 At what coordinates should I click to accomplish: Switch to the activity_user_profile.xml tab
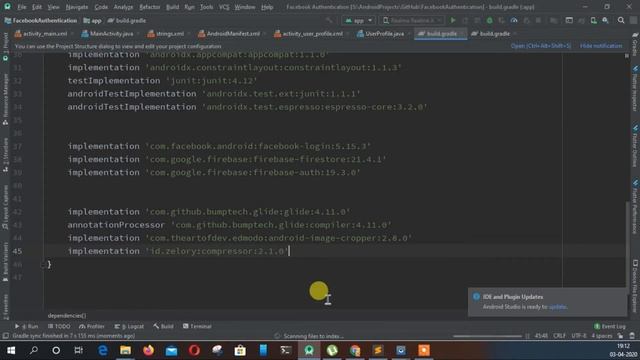coord(309,34)
